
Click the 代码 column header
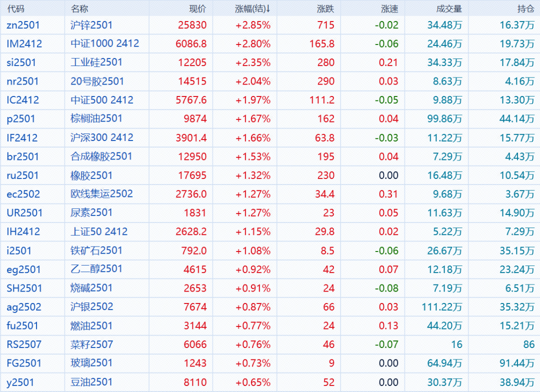coord(15,8)
